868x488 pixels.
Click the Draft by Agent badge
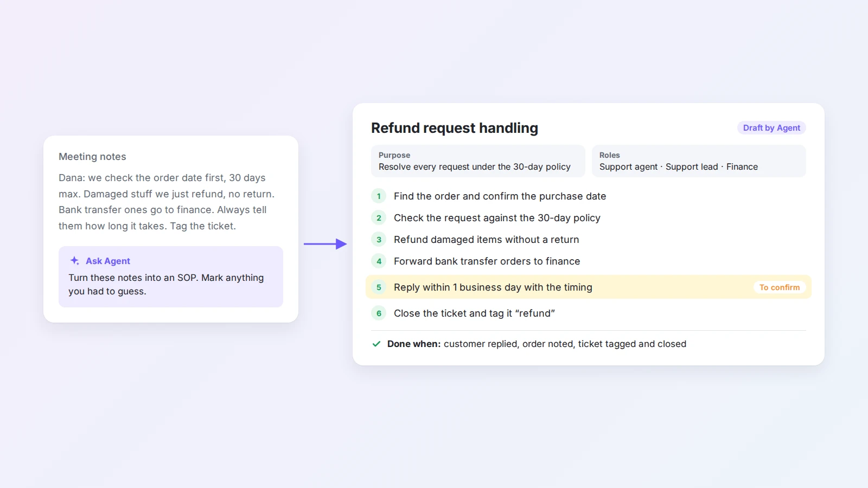tap(771, 128)
